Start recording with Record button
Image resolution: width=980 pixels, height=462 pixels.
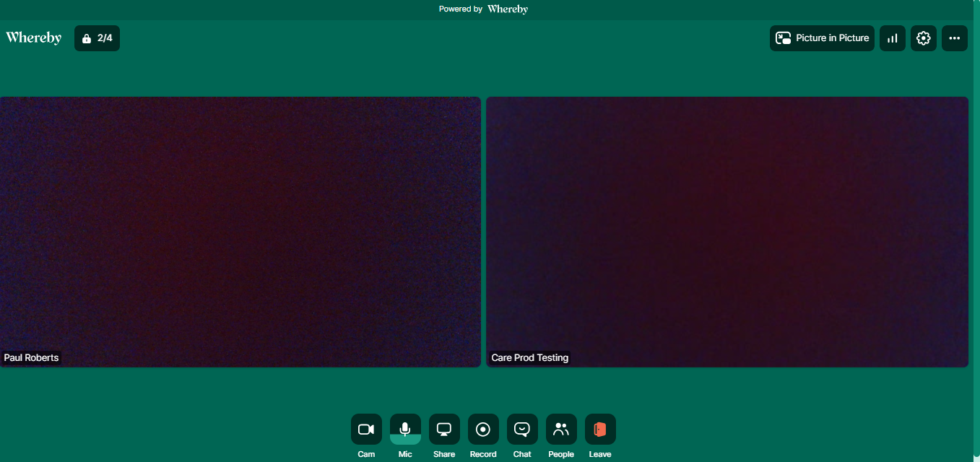(483, 429)
